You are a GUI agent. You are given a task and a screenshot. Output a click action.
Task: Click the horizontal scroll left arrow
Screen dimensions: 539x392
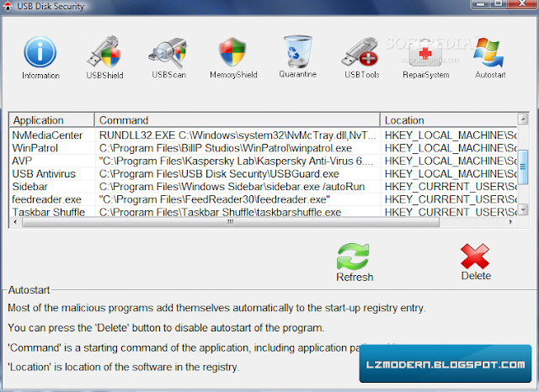15,222
